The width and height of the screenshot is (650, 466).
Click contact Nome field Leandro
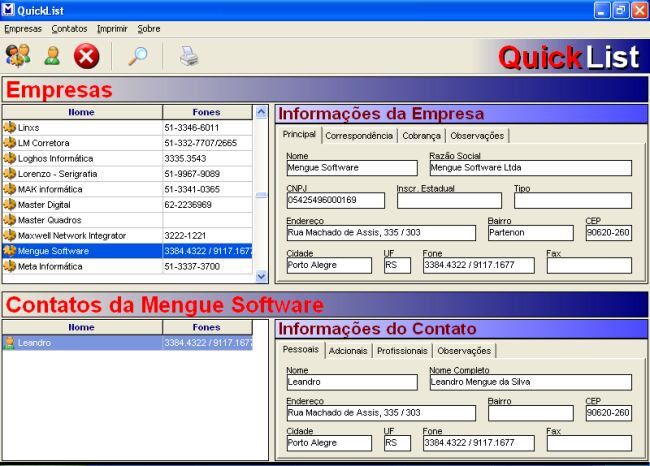[x=352, y=382]
